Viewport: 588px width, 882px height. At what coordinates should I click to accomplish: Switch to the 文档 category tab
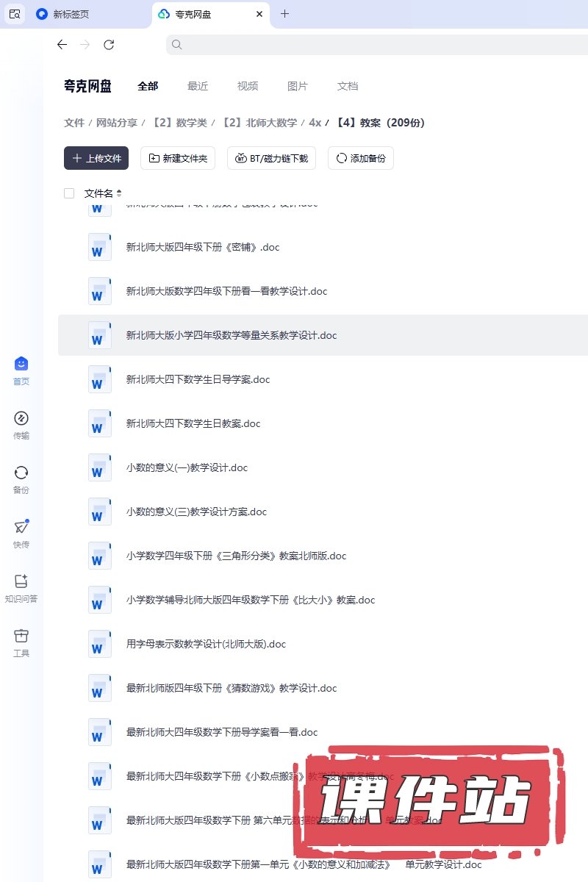tap(348, 86)
